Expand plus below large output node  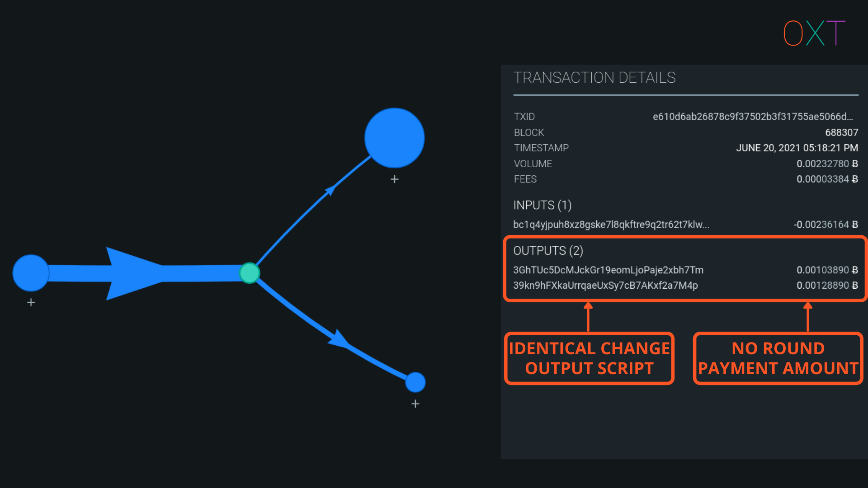click(395, 179)
